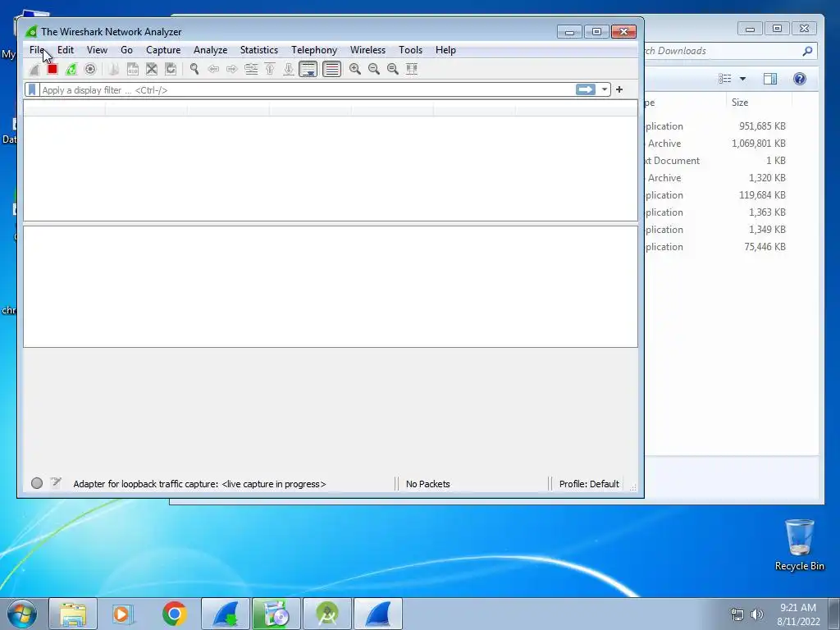Stop the running capture with red square
The height and width of the screenshot is (630, 840).
click(x=52, y=69)
